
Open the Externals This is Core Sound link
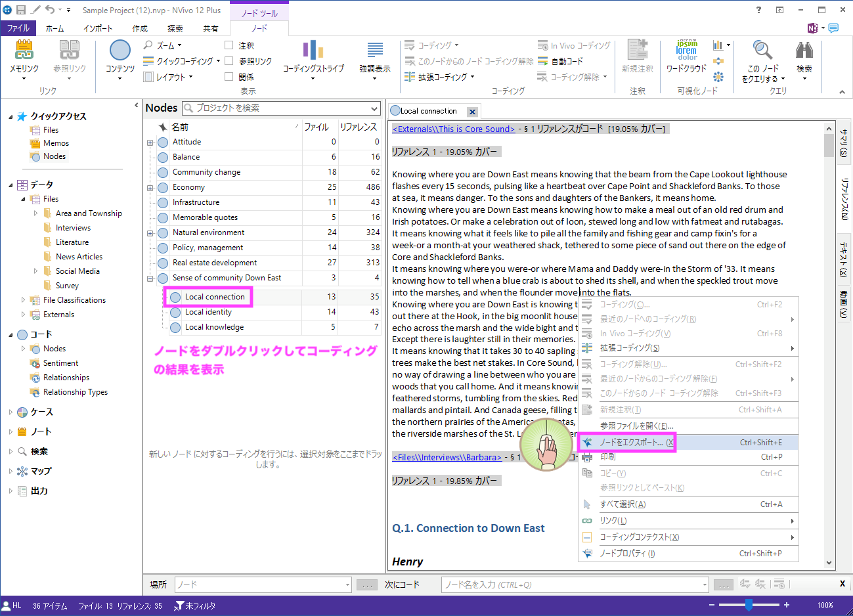(x=453, y=129)
